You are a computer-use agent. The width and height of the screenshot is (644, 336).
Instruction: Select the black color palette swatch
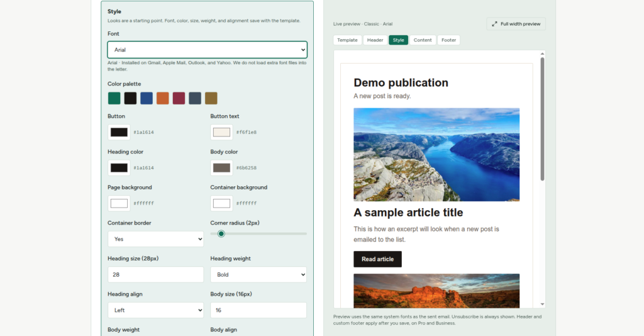pos(130,98)
